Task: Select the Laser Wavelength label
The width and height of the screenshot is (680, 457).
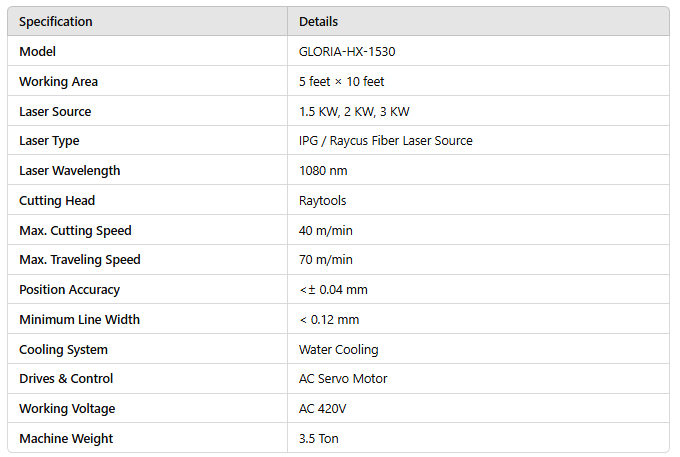Action: (69, 170)
